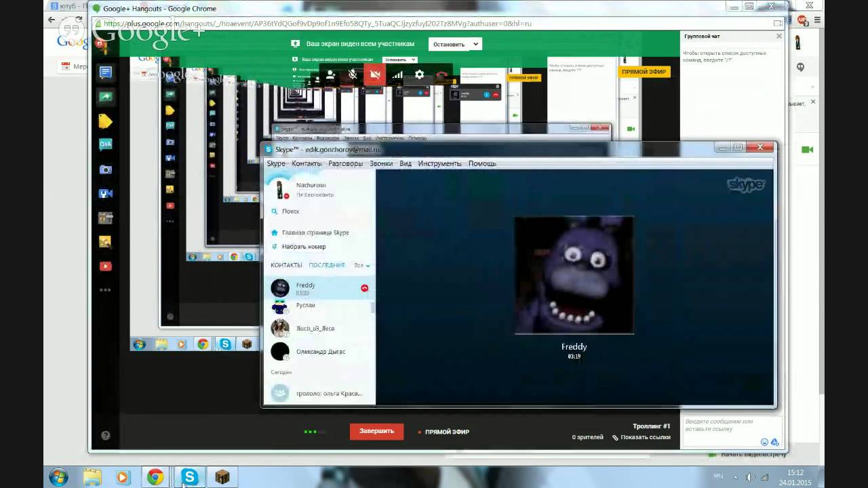The height and width of the screenshot is (488, 868).
Task: Click the red Завершить button
Action: point(376,431)
